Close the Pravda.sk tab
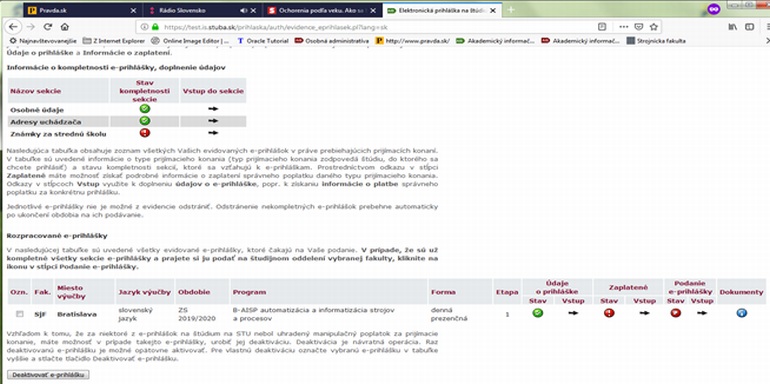 [133, 10]
